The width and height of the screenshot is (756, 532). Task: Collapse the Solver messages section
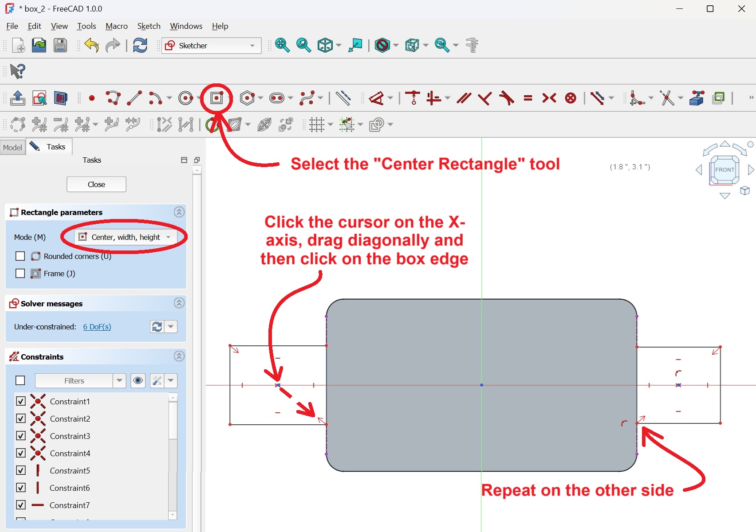(179, 303)
